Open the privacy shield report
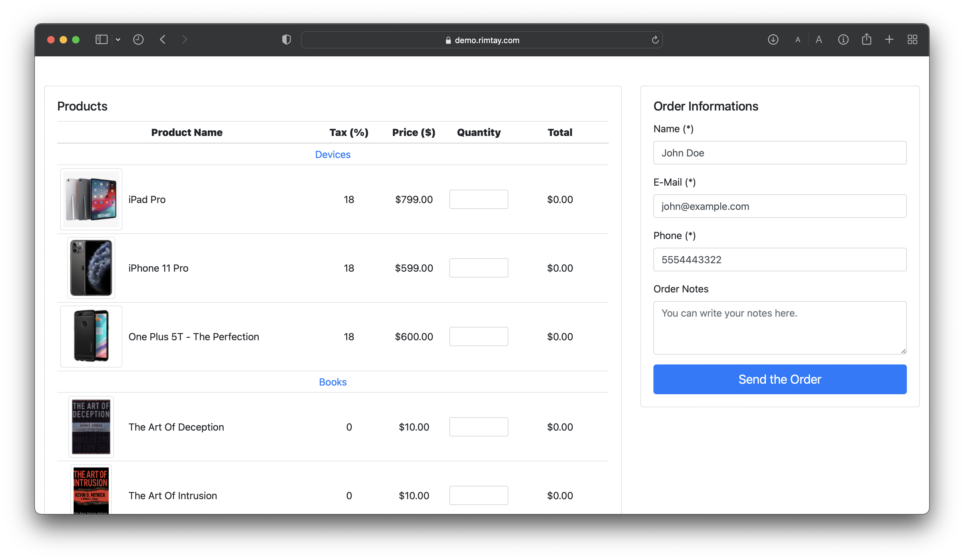The image size is (964, 560). [x=286, y=39]
